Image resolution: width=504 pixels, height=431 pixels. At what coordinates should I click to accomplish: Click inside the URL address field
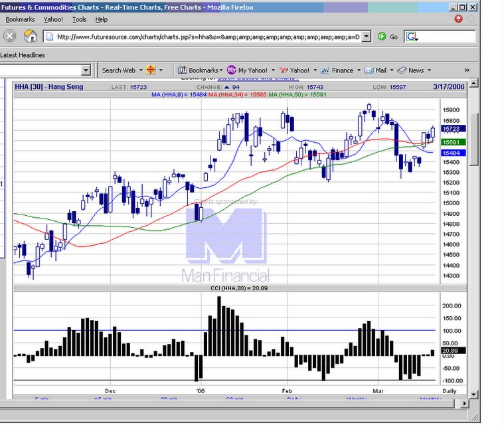pyautogui.click(x=208, y=37)
